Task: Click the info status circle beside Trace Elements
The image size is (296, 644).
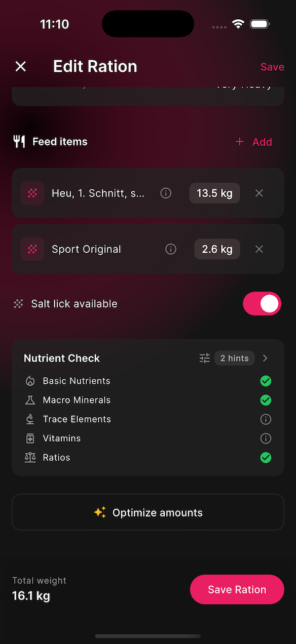Action: [265, 419]
